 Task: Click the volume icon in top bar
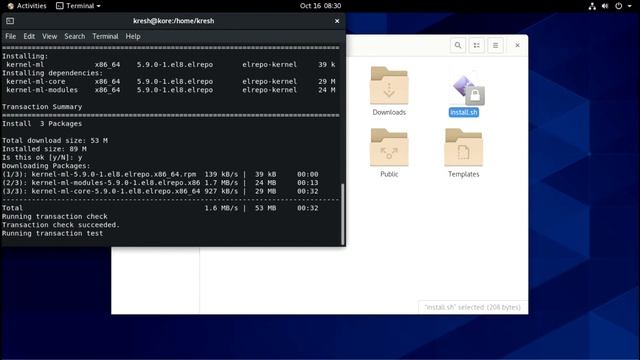point(605,6)
